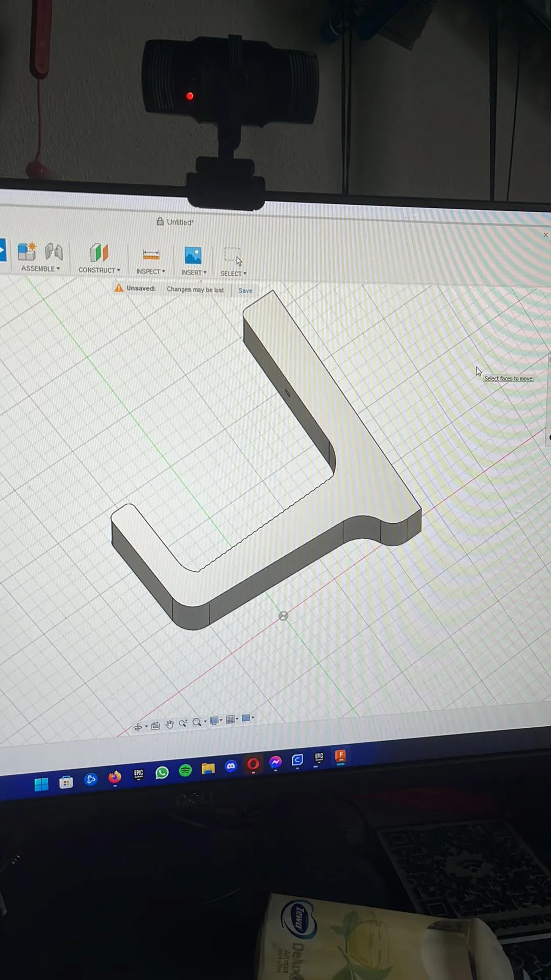Click the Zoom tool in navigation bar
Viewport: 551px width, 980px height.
coord(183,723)
